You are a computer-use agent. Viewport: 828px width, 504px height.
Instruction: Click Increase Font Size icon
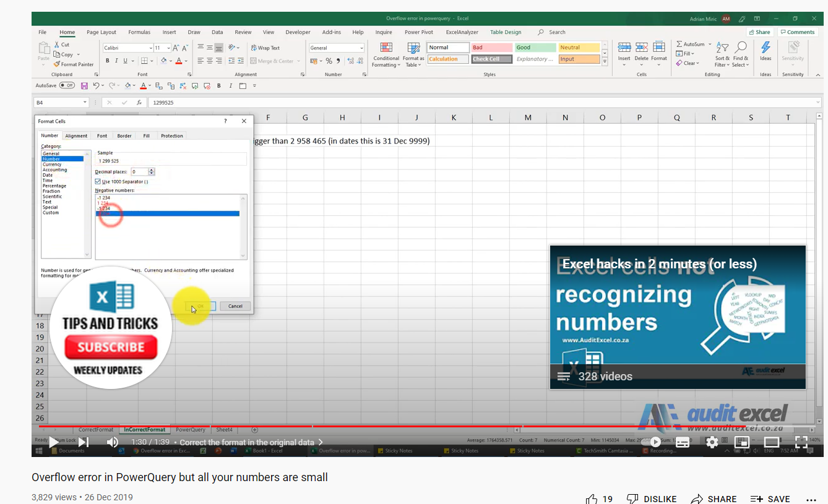pos(176,48)
